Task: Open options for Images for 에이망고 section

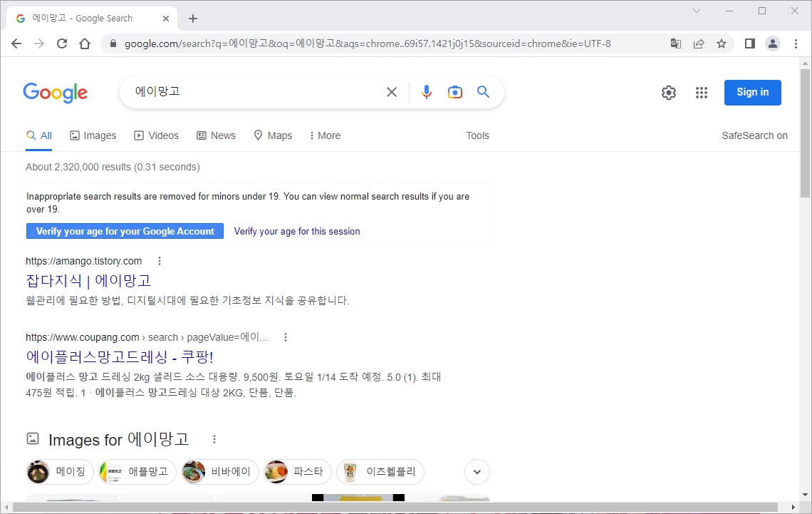Action: (x=214, y=439)
